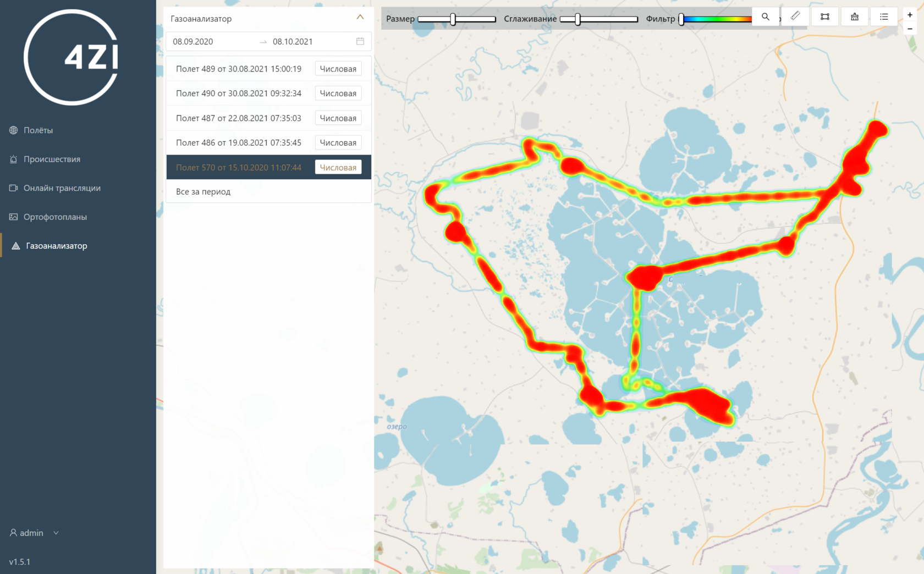
Task: Zoom out the map with minus button
Action: [910, 29]
